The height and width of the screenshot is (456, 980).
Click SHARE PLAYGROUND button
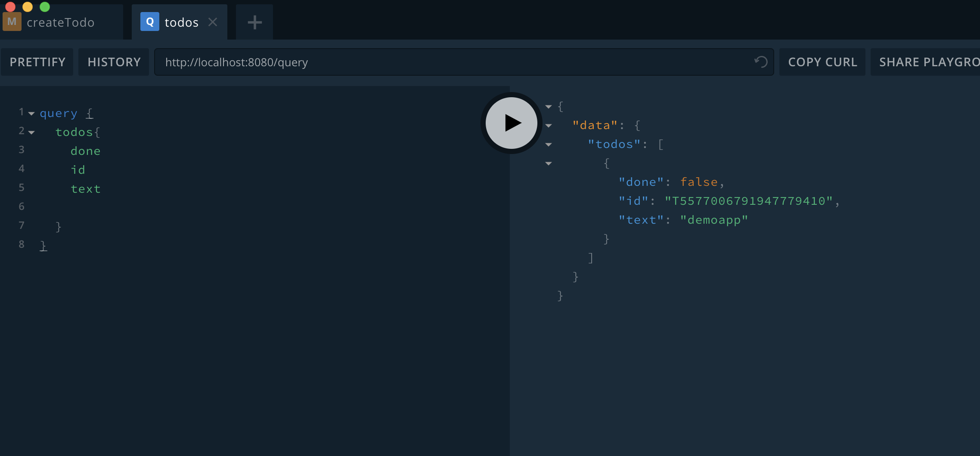925,62
